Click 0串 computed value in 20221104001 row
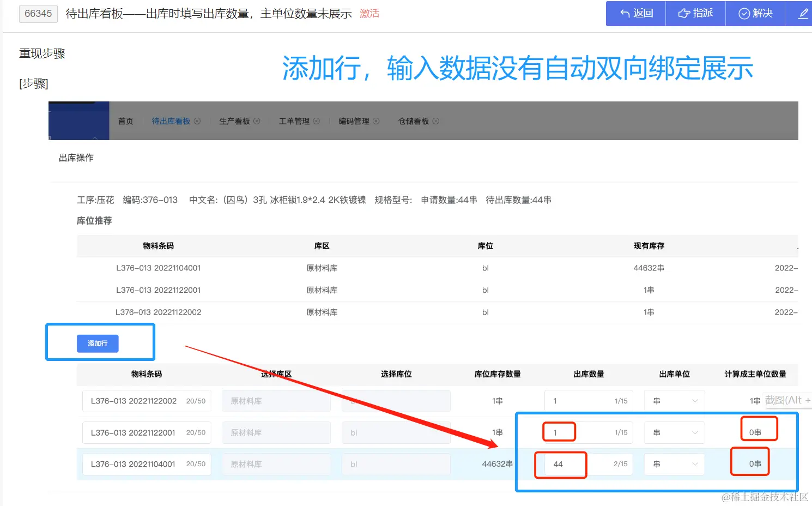The image size is (812, 506). tap(755, 464)
